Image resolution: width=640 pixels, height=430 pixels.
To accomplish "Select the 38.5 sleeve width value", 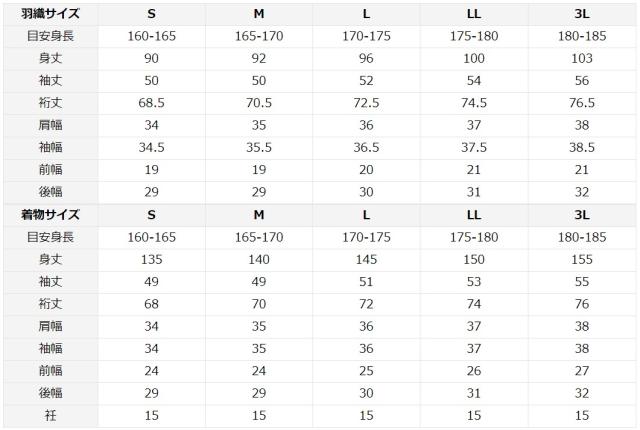I will (581, 147).
